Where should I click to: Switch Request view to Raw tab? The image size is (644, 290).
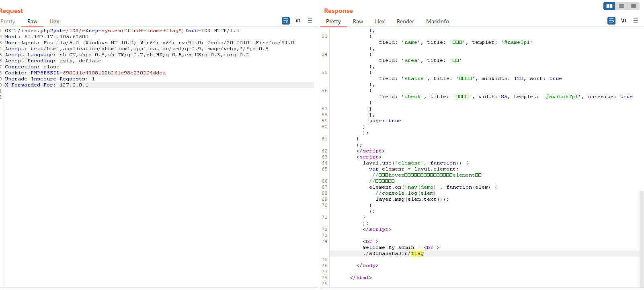pyautogui.click(x=33, y=22)
